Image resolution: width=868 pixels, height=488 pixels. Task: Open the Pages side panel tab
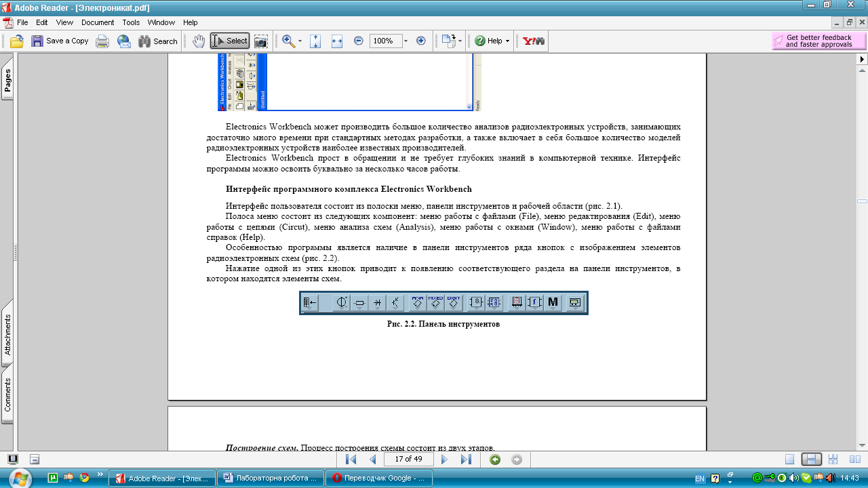pos(7,79)
